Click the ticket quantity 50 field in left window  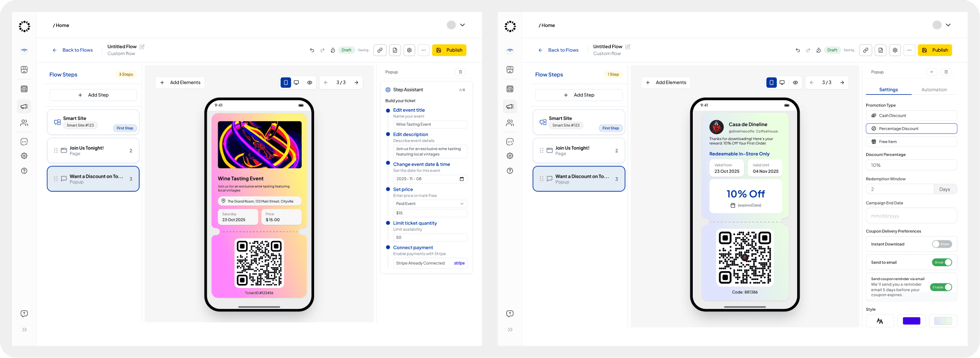430,237
